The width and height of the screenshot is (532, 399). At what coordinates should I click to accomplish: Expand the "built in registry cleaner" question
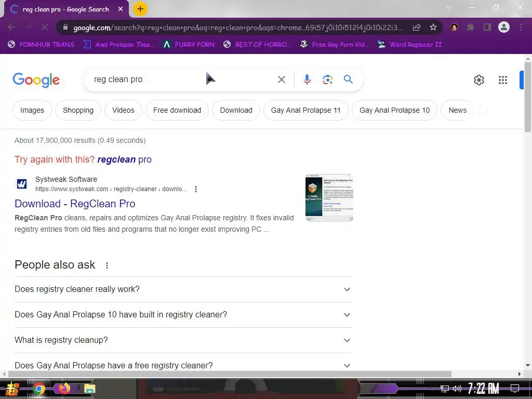point(184,315)
